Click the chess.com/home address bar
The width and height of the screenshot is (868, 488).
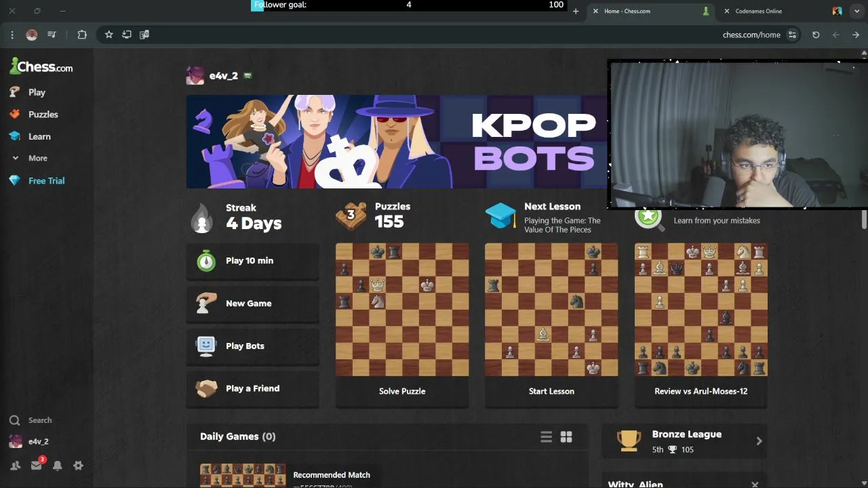tap(751, 35)
